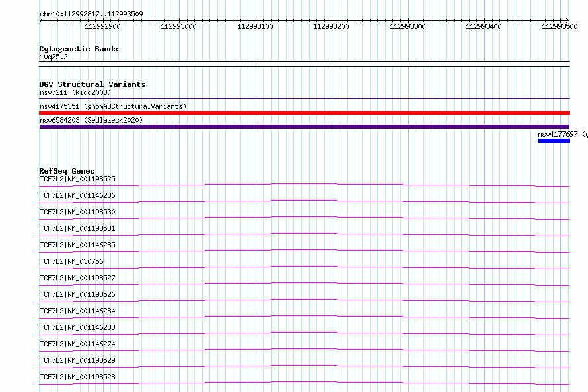Select the Cytogenetic Bands track title
The height and width of the screenshot is (392, 588).
79,49
